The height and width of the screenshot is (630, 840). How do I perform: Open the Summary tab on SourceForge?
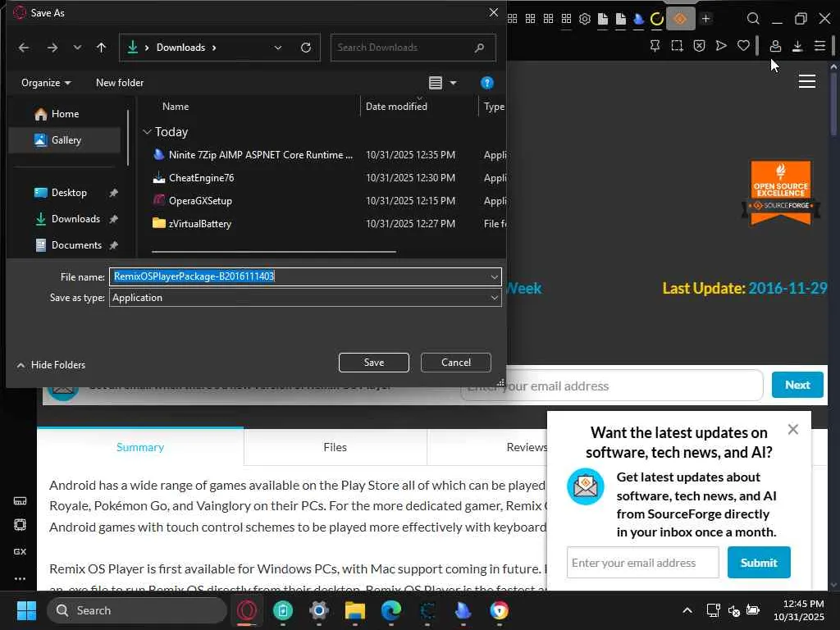[x=139, y=447]
